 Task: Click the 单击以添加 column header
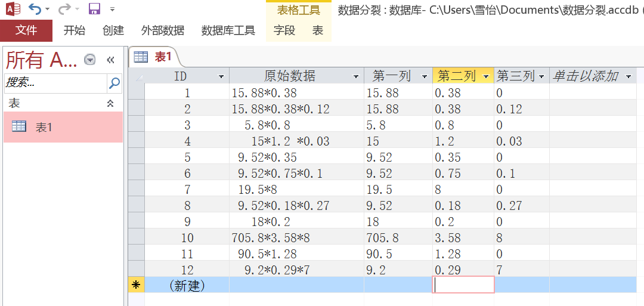point(586,76)
